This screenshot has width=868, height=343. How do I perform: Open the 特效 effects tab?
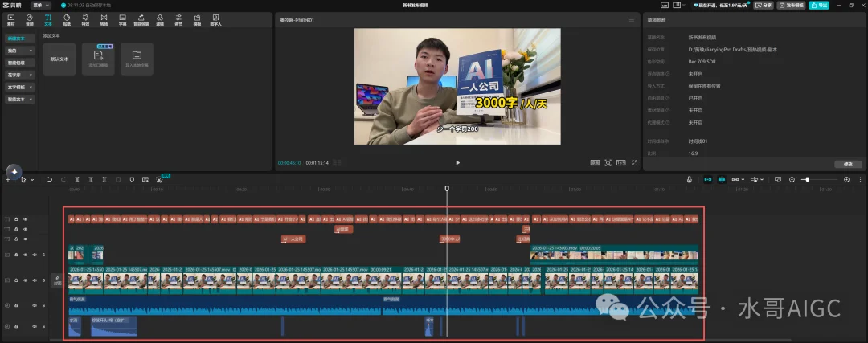pos(85,20)
